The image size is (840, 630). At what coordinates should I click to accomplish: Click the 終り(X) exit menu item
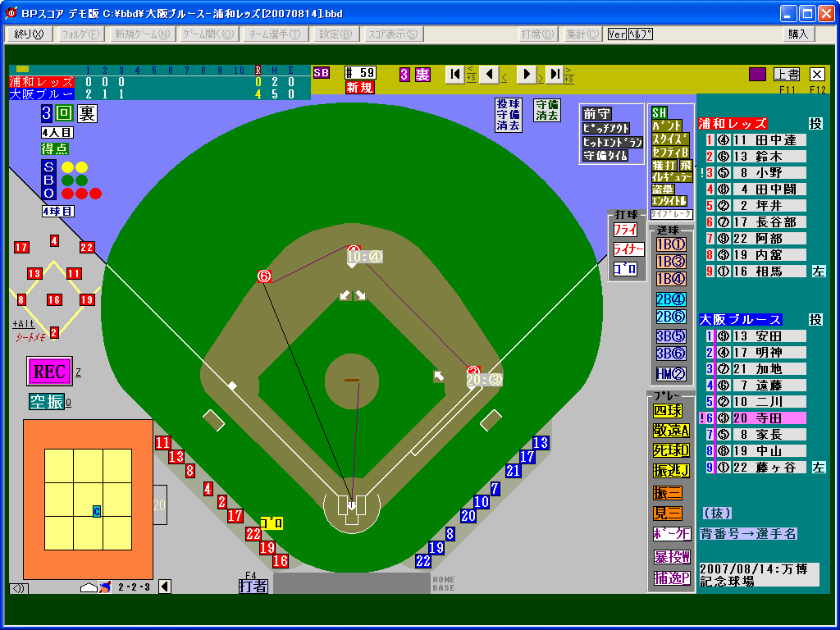click(29, 34)
